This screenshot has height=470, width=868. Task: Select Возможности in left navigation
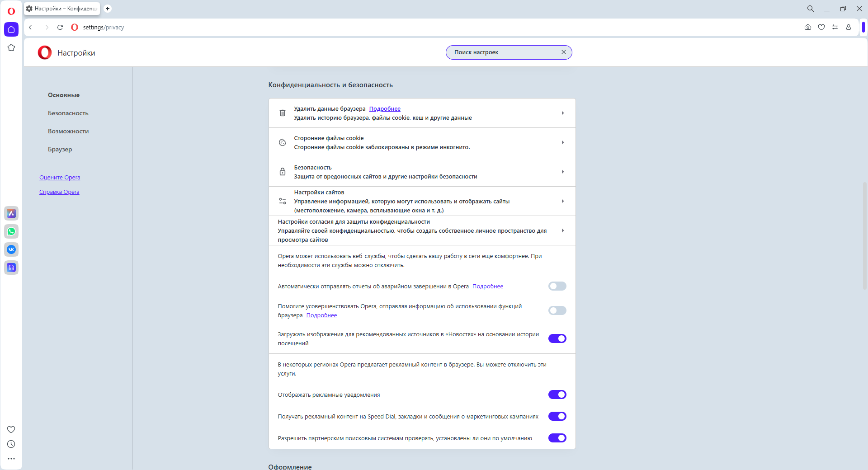(x=68, y=131)
